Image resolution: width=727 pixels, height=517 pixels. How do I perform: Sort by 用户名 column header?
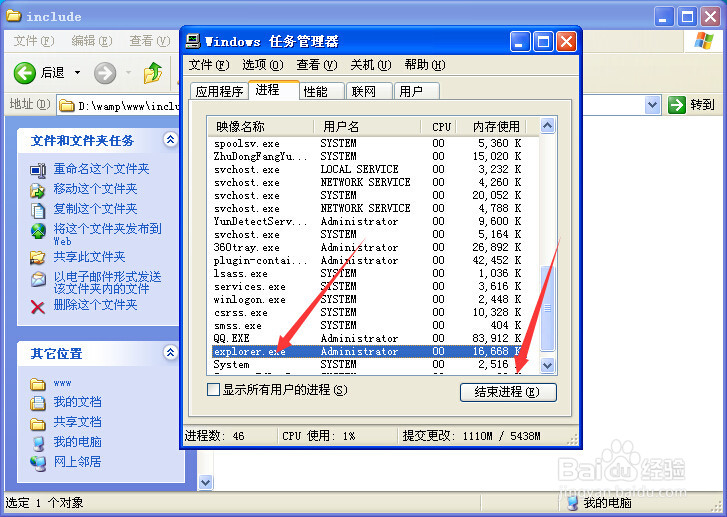coord(367,126)
